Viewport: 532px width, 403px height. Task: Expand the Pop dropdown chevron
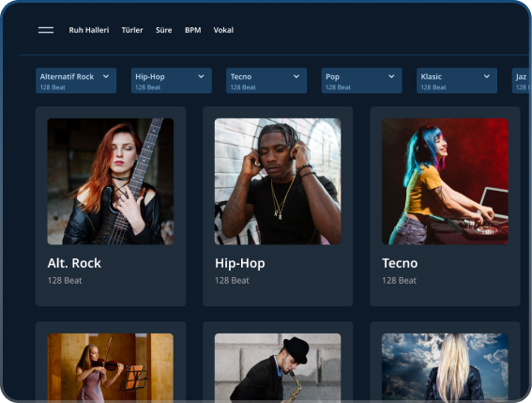pyautogui.click(x=391, y=76)
